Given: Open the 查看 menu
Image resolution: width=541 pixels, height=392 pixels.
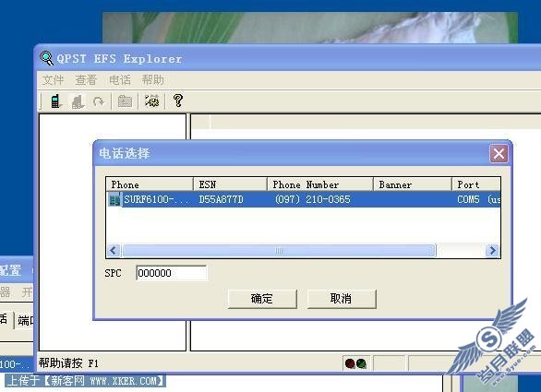Looking at the screenshot, I should click(86, 80).
